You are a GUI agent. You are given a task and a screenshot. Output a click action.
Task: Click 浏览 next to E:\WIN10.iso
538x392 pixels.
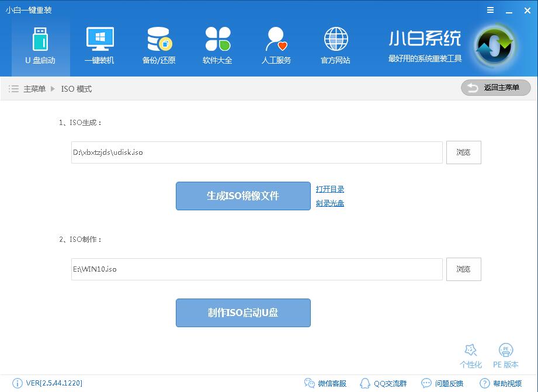[x=463, y=269]
